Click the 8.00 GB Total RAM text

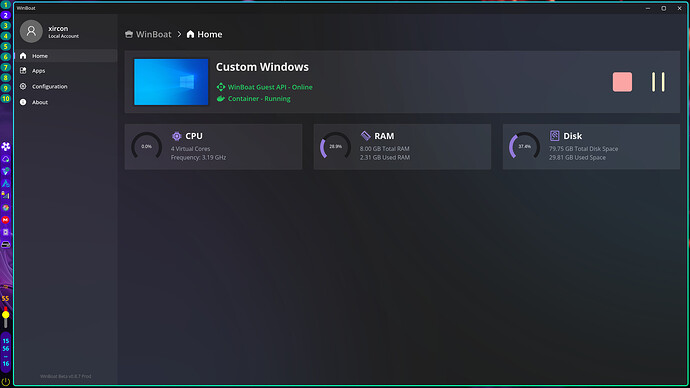(x=385, y=149)
